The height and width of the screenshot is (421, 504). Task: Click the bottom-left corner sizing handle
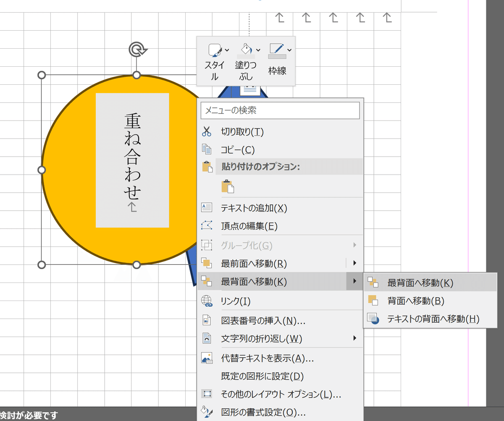[x=42, y=265]
